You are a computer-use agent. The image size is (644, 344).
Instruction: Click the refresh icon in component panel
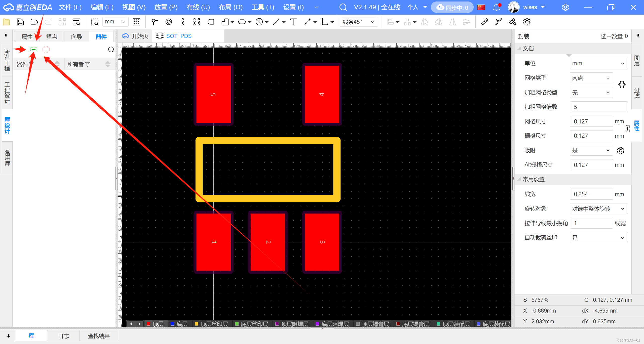tap(111, 49)
